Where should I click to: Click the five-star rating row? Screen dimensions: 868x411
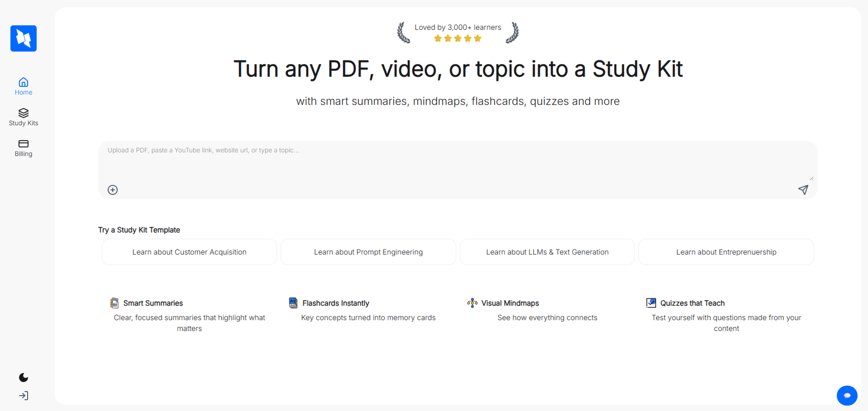click(458, 38)
